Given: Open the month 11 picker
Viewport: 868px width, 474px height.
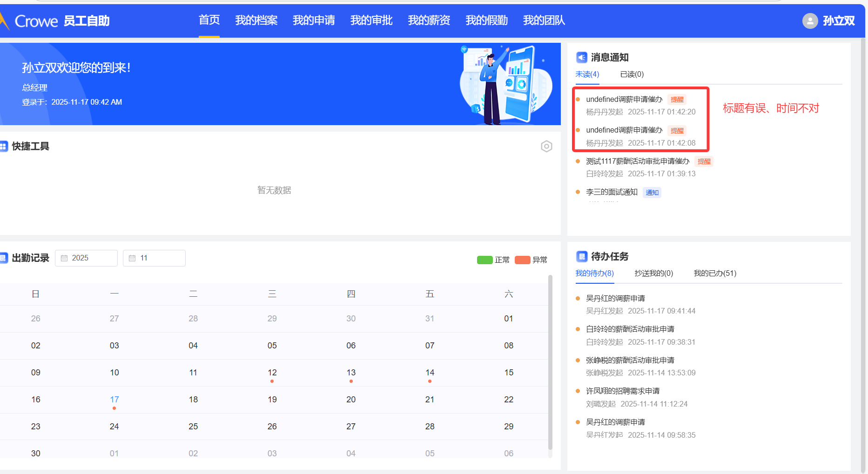Looking at the screenshot, I should pos(154,258).
